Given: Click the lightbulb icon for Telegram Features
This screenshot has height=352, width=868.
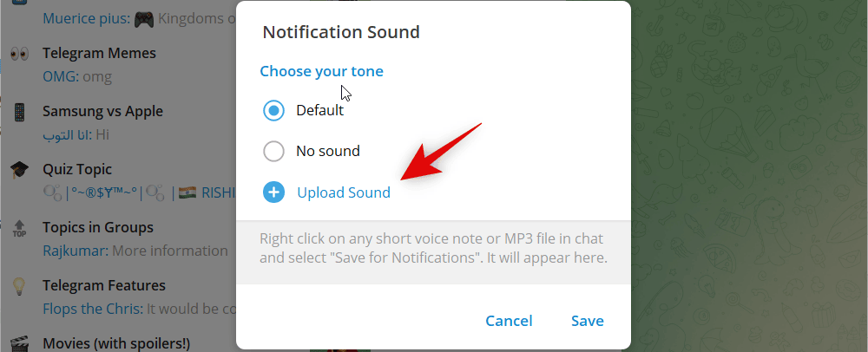Looking at the screenshot, I should [18, 286].
